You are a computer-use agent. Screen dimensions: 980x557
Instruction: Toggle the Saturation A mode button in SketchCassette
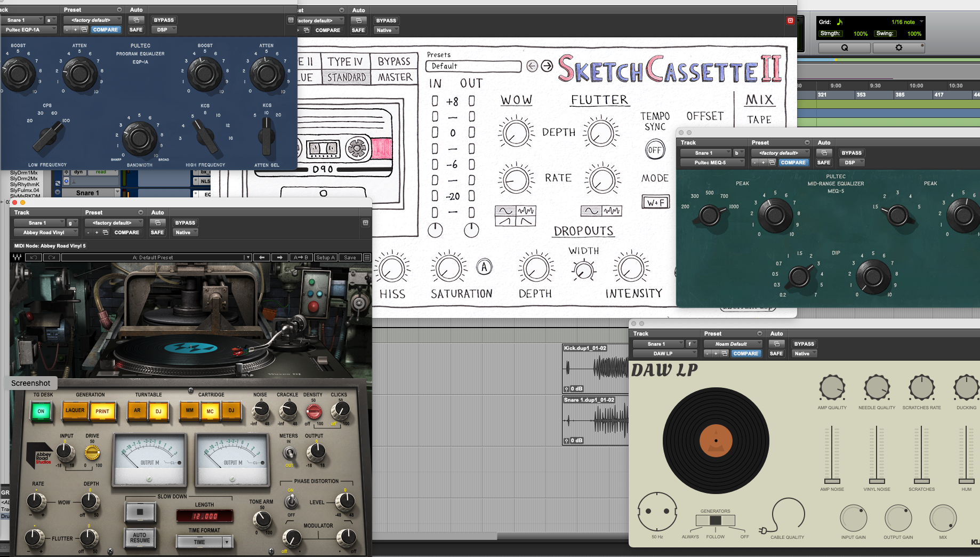[484, 267]
